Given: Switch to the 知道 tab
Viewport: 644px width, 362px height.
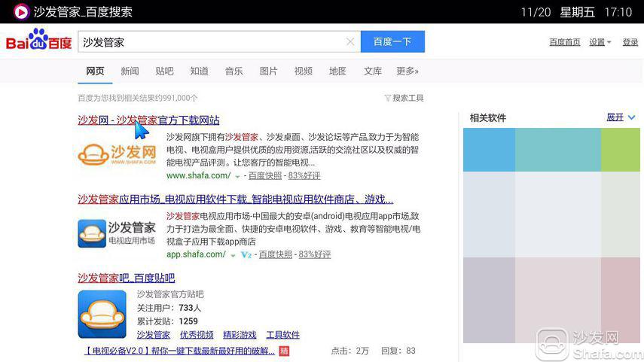Looking at the screenshot, I should point(199,71).
